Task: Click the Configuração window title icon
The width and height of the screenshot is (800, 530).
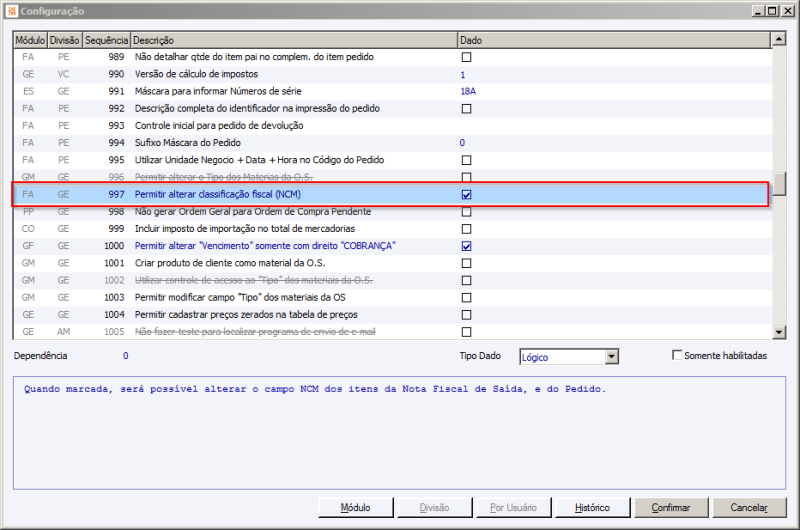Action: [12, 11]
